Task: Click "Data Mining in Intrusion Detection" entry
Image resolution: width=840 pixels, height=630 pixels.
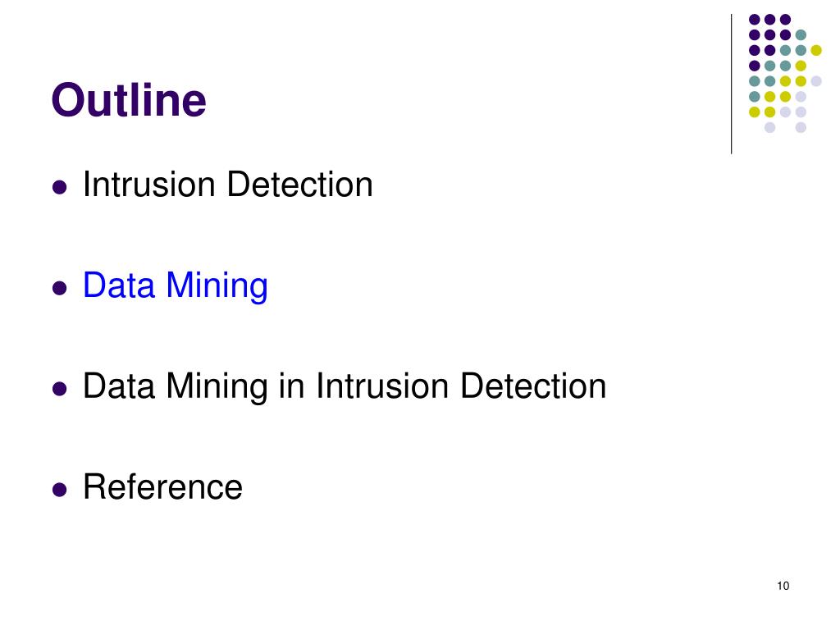Action: pos(345,386)
